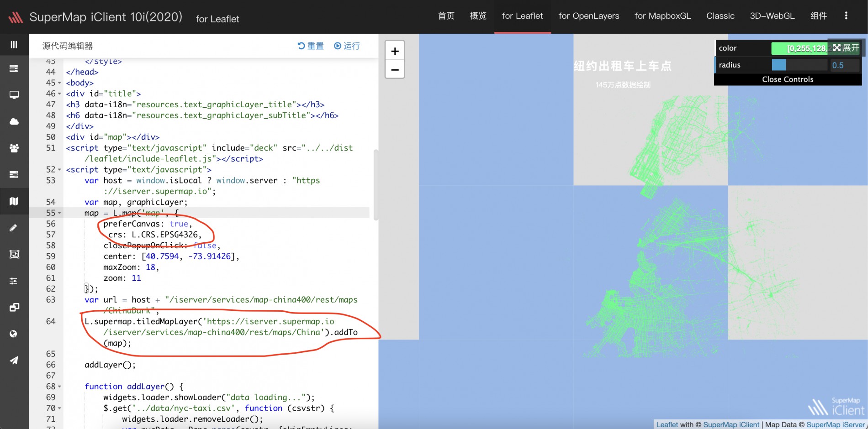Screen dimensions: 868x429
Task: Click the subtitle 145万点数据绘制
Action: tap(623, 85)
